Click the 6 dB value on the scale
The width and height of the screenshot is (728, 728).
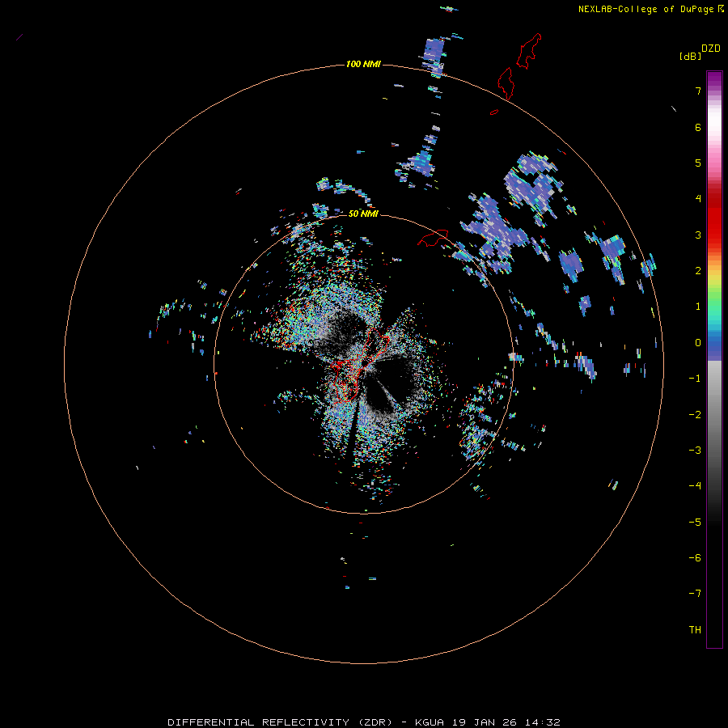[x=698, y=127]
